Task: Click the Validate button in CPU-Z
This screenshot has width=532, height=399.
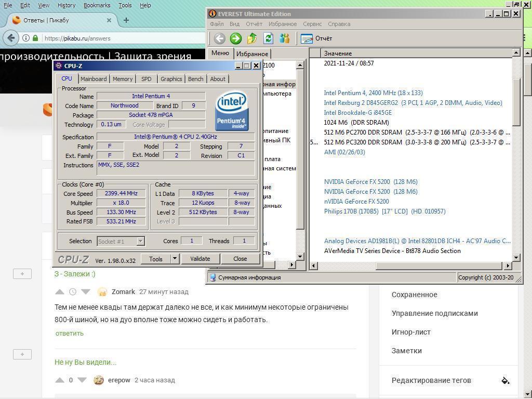Action: pos(200,259)
